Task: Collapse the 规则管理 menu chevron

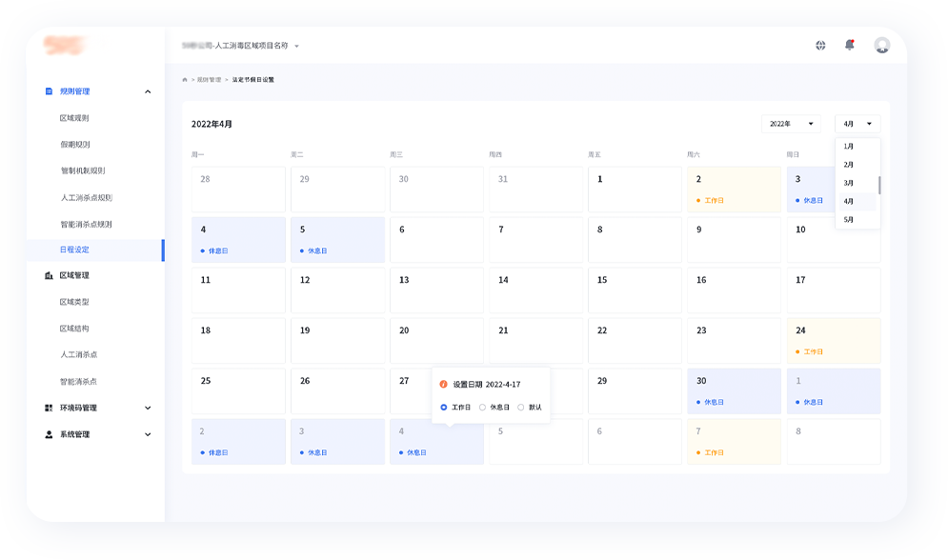Action: click(x=148, y=91)
